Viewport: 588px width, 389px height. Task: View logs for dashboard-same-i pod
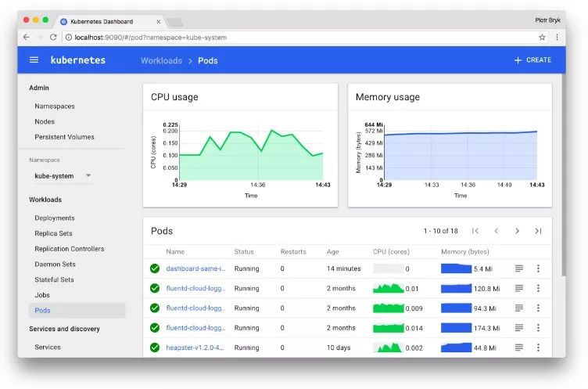click(x=519, y=268)
